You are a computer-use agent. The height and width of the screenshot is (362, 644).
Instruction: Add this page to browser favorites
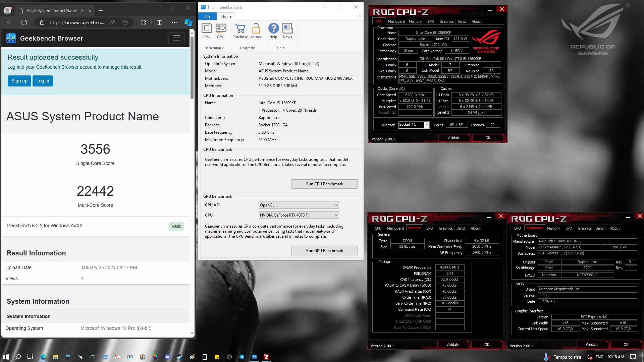[x=125, y=22]
